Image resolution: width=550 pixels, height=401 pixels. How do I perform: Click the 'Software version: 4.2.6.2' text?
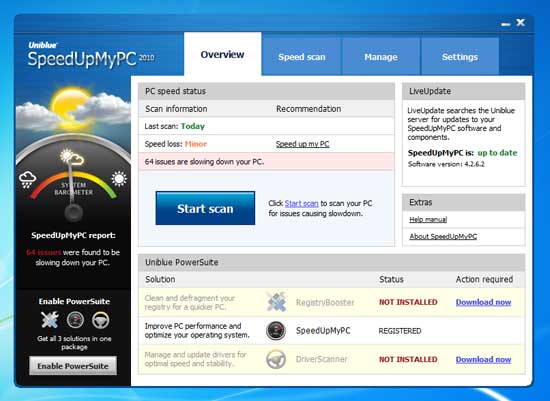446,164
